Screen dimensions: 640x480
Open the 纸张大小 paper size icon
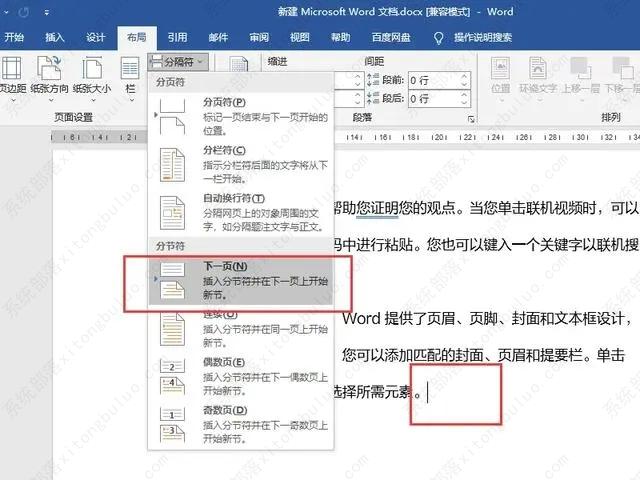92,68
